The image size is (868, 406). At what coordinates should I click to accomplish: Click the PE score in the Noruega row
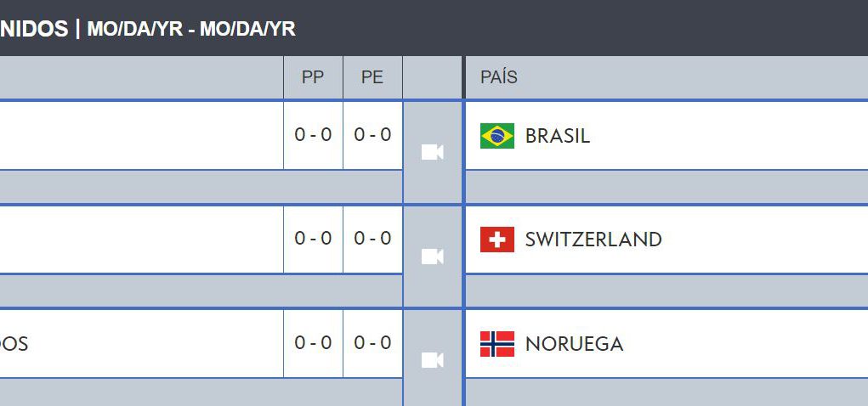372,343
